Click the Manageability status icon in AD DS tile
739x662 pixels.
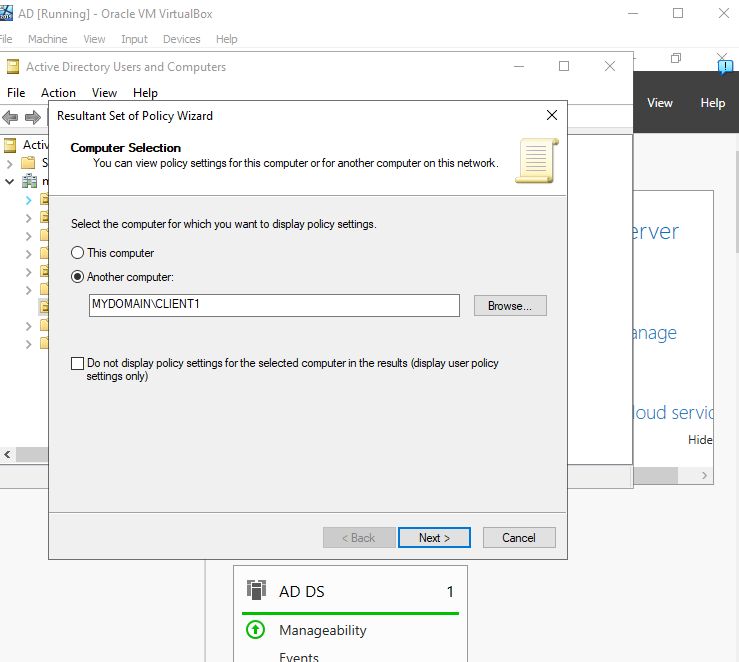(x=256, y=630)
